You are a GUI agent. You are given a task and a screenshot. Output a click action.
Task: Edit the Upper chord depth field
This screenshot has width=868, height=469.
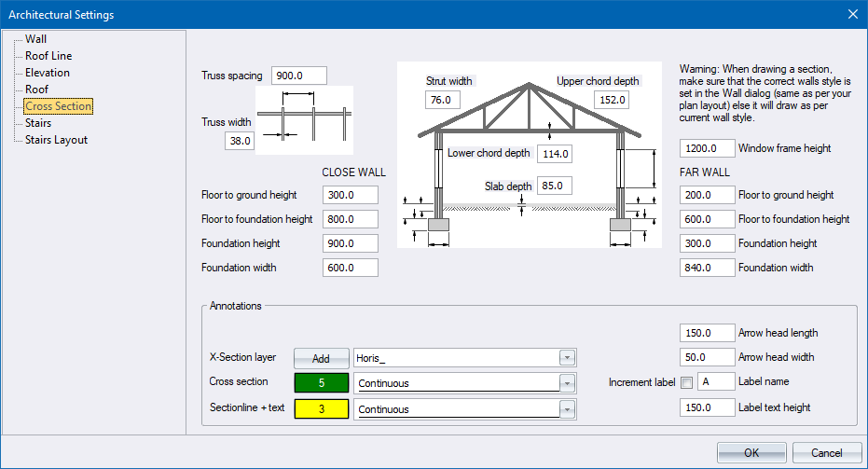click(612, 100)
